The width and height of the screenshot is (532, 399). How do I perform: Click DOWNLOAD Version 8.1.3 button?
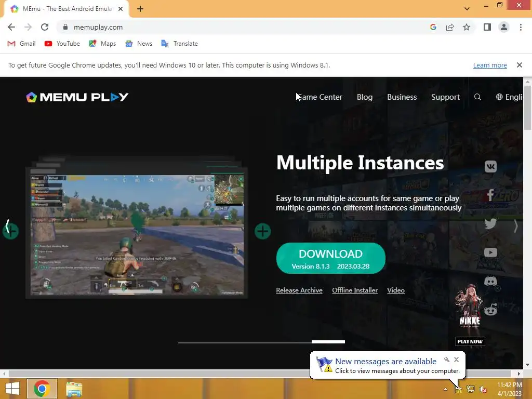(x=331, y=258)
